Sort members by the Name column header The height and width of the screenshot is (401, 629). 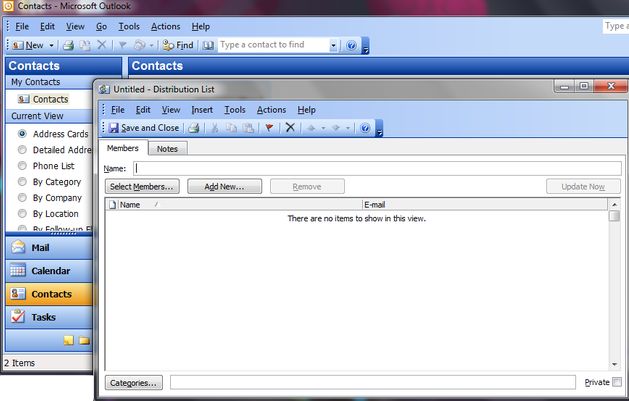[240, 205]
